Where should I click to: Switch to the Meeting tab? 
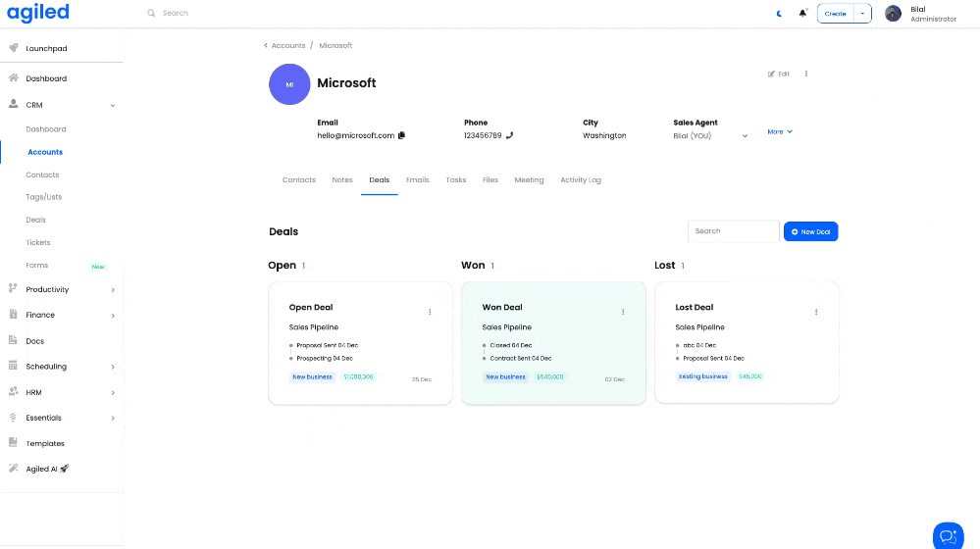coord(529,179)
